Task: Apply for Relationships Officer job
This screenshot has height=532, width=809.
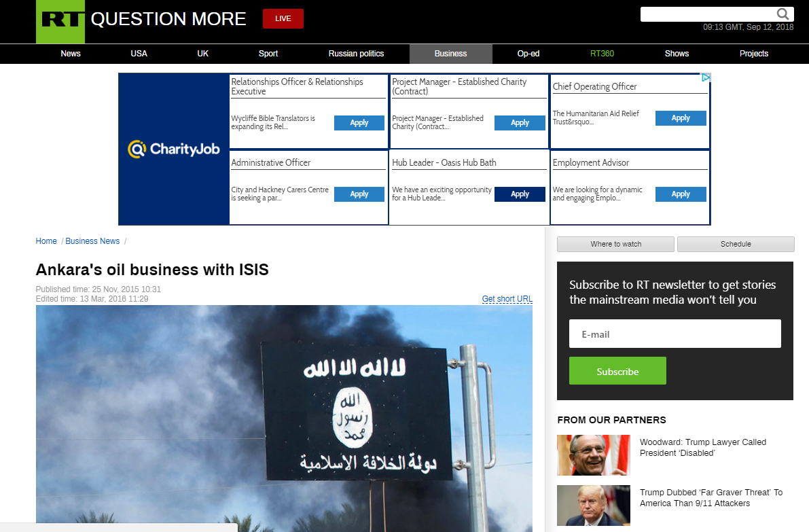Action: [x=359, y=123]
